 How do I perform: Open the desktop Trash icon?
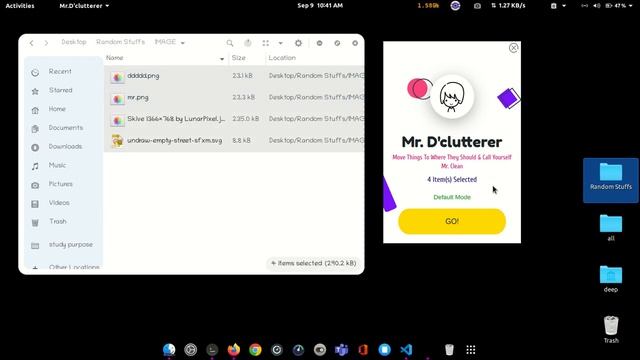tap(611, 329)
